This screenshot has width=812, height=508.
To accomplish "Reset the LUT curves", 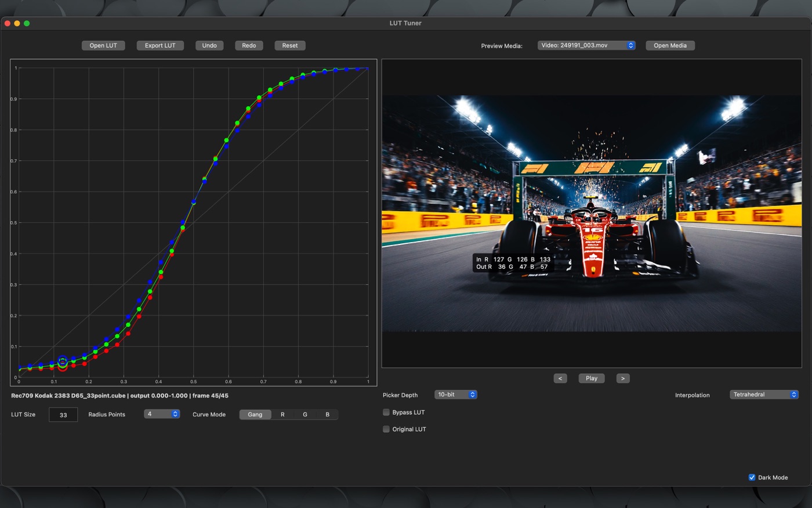I will pos(290,45).
